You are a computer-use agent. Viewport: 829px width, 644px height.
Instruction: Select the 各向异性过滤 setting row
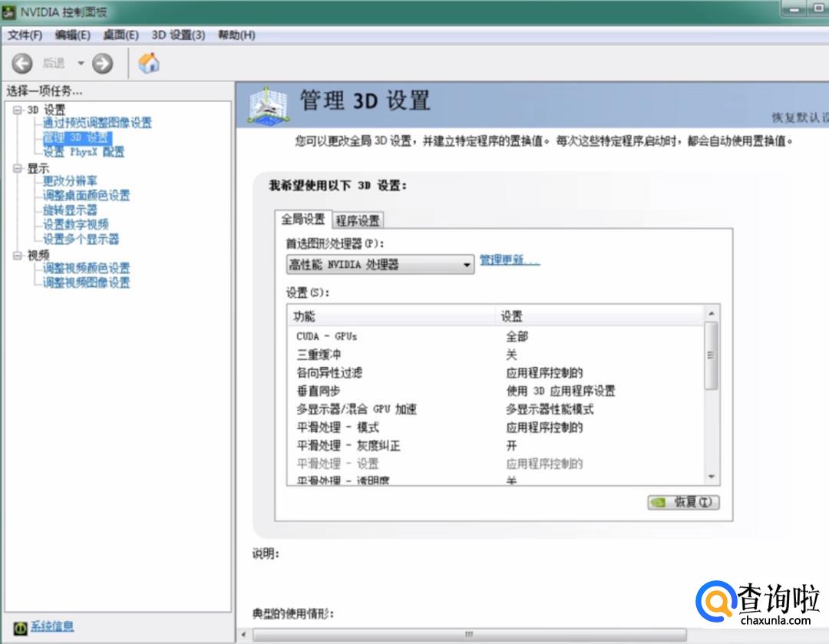[496, 373]
